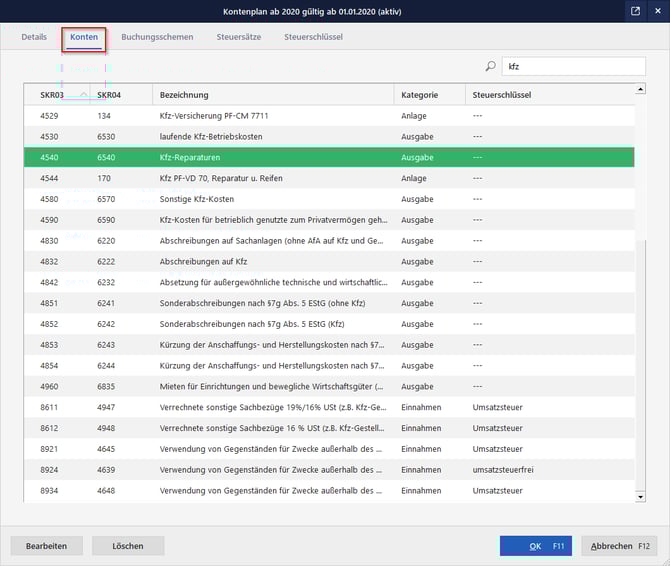Select row Kfz-Versicherung PF-CM 7711
This screenshot has height=566, width=670.
[x=329, y=116]
